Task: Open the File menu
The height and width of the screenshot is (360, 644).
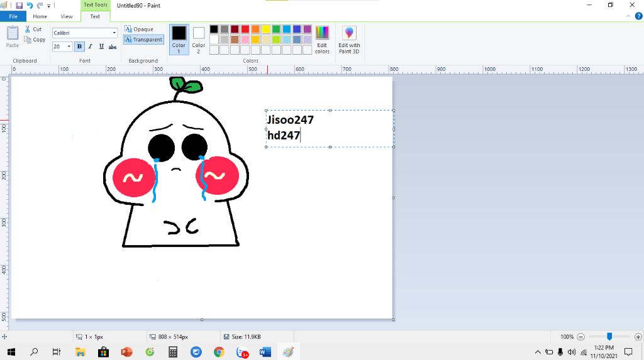Action: 13,16
